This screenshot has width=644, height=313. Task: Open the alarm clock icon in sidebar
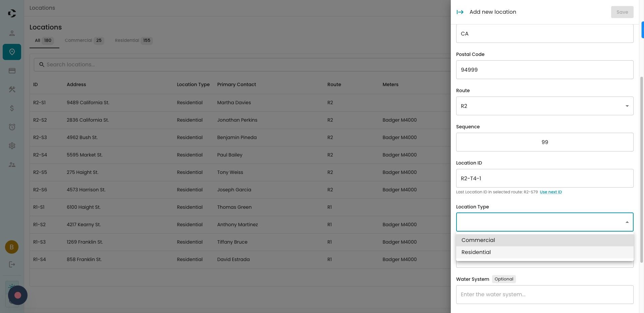[12, 127]
